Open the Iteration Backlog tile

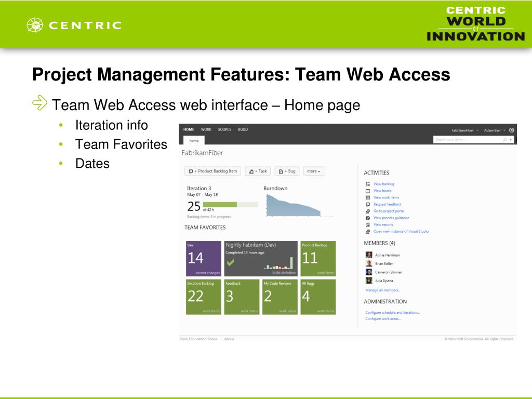point(204,297)
